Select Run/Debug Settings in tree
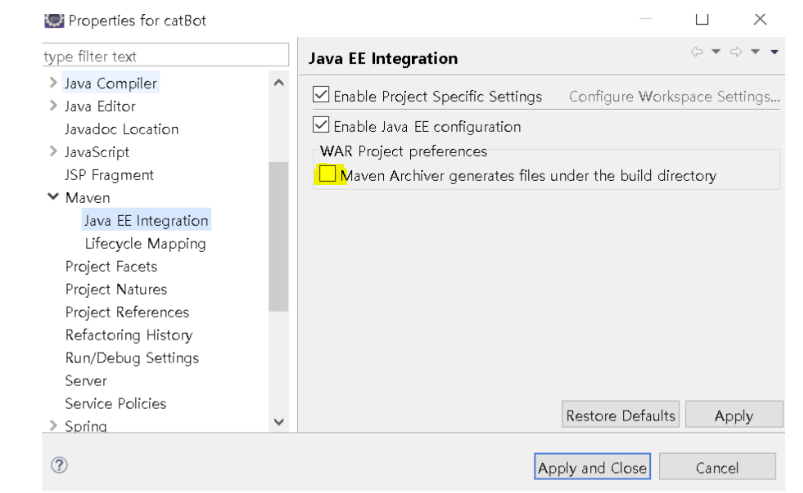Viewport: 803px width, 493px height. [132, 358]
